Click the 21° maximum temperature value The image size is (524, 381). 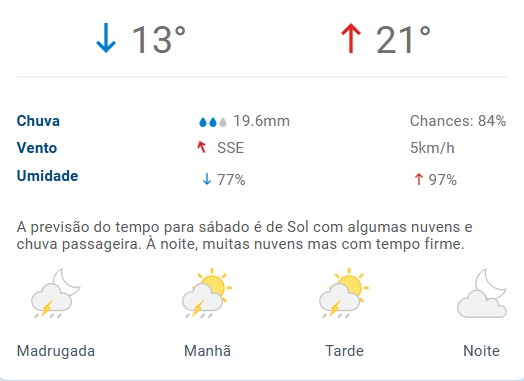click(403, 39)
